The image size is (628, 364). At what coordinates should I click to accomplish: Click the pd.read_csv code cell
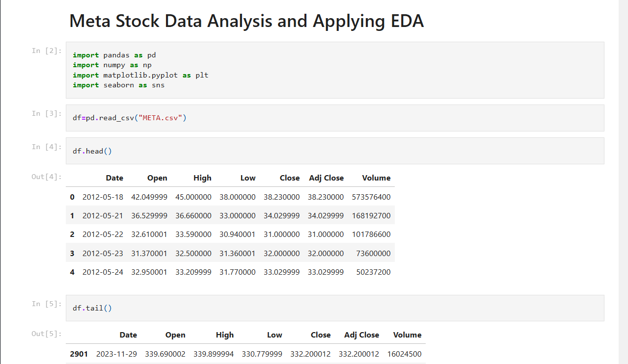[334, 118]
